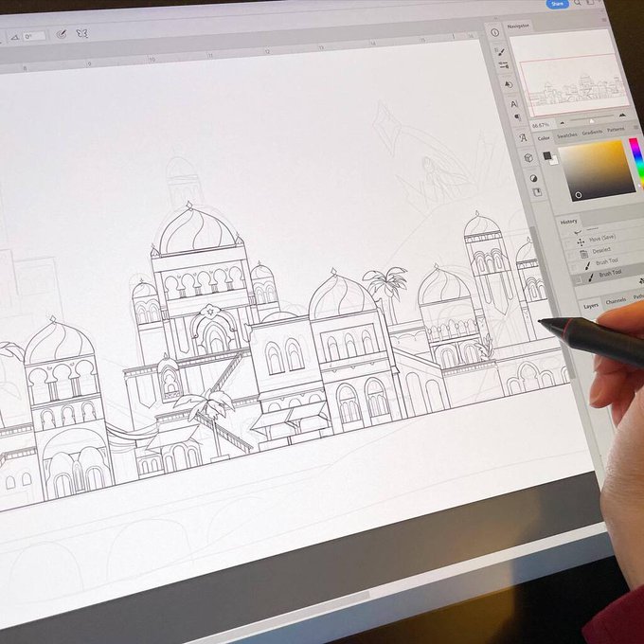Select the History tab
The image size is (644, 644).
(568, 222)
